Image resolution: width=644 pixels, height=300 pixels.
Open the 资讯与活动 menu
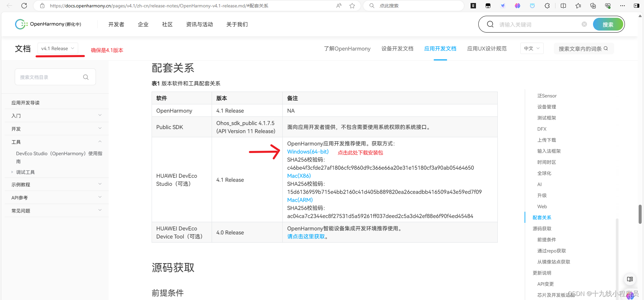(200, 24)
